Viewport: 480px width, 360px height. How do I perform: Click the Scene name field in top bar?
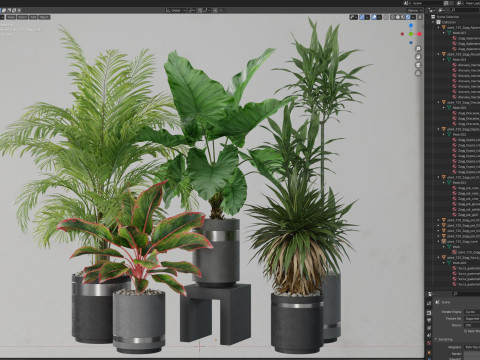427,3
